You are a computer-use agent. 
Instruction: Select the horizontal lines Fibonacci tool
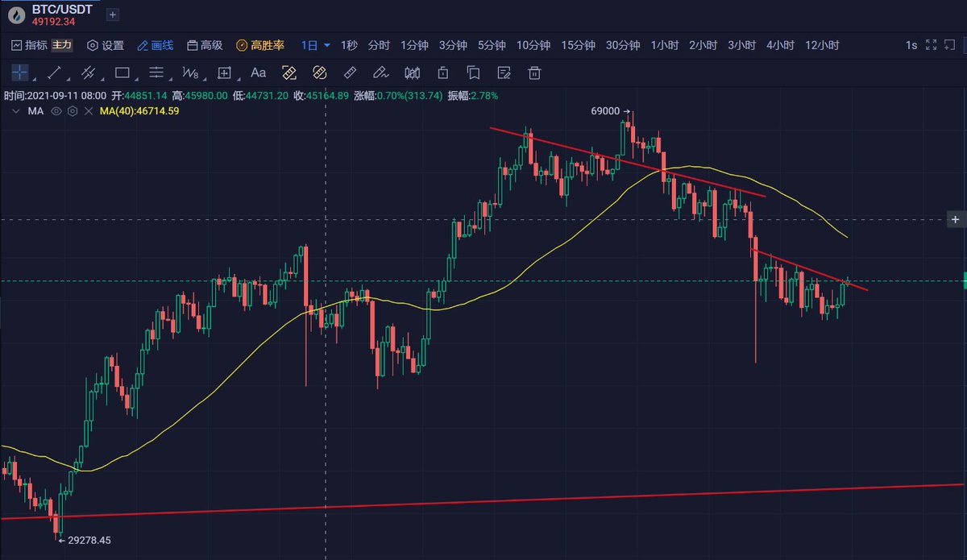tap(156, 73)
